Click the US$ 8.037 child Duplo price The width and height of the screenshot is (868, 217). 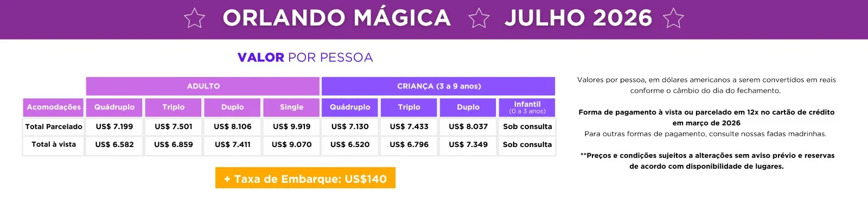tap(468, 127)
